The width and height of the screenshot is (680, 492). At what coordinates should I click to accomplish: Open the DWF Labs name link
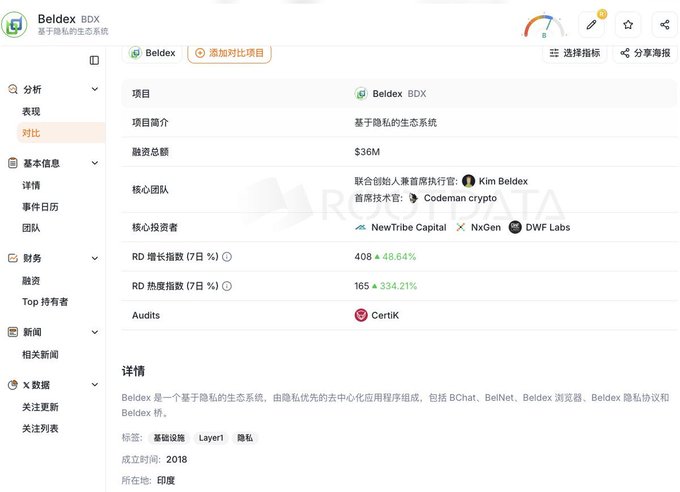pos(548,227)
